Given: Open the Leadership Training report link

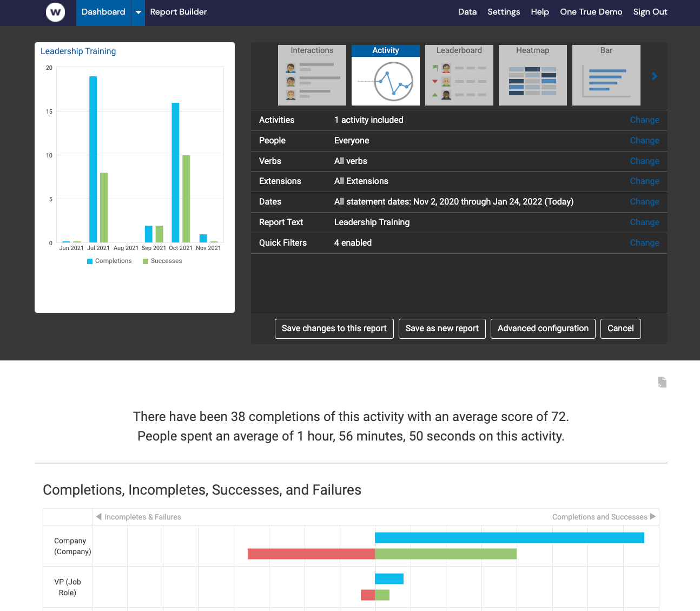Looking at the screenshot, I should tap(78, 51).
